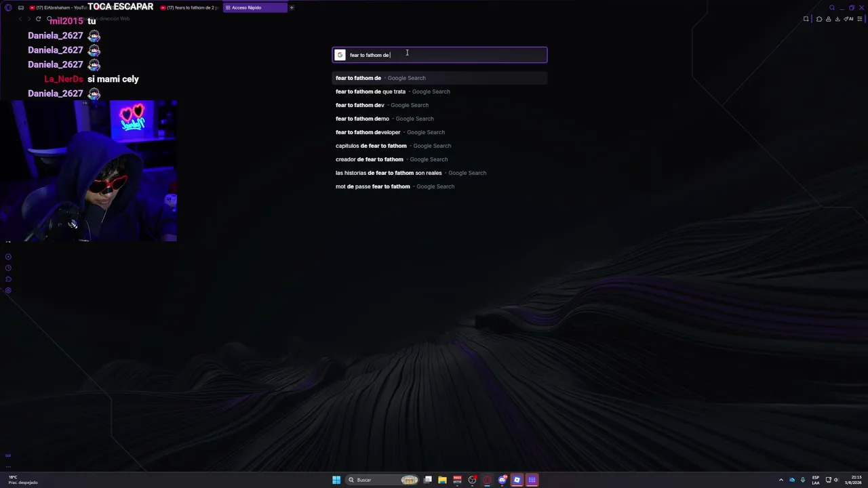Open a new tab with the plus button

[292, 7]
